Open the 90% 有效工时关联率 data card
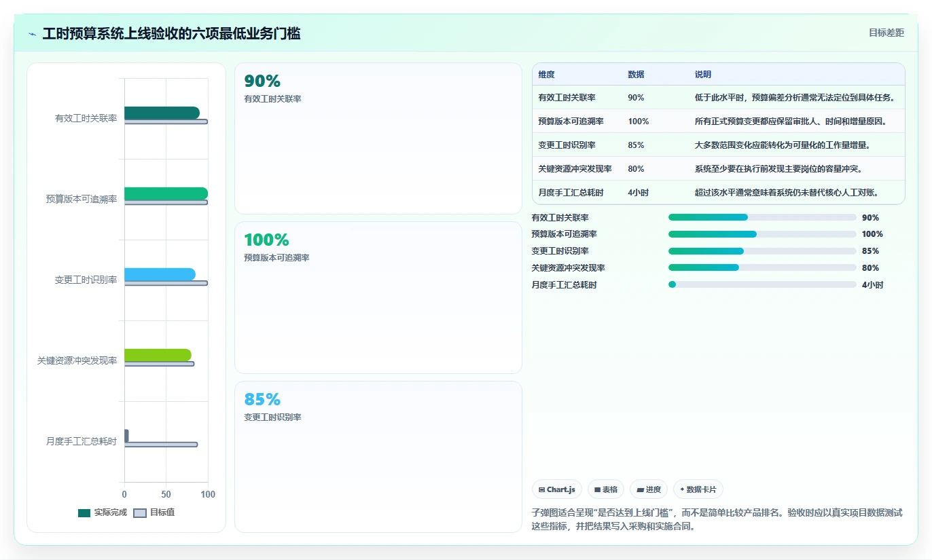Image resolution: width=932 pixels, height=560 pixels. tap(378, 138)
